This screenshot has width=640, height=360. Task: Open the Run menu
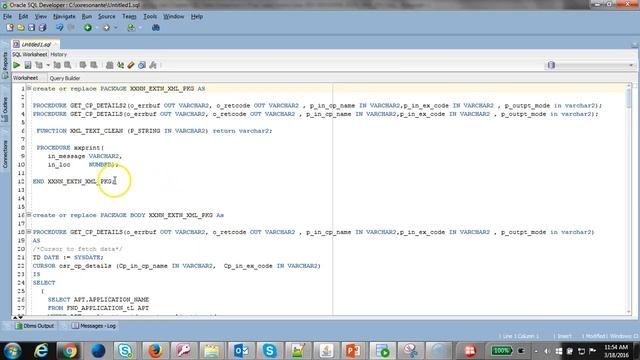pos(87,17)
